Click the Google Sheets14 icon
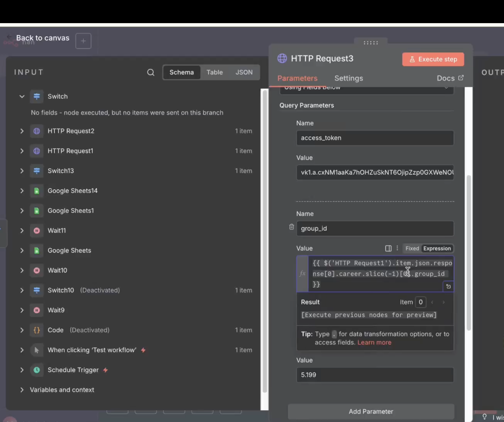This screenshot has height=422, width=504. click(x=37, y=191)
